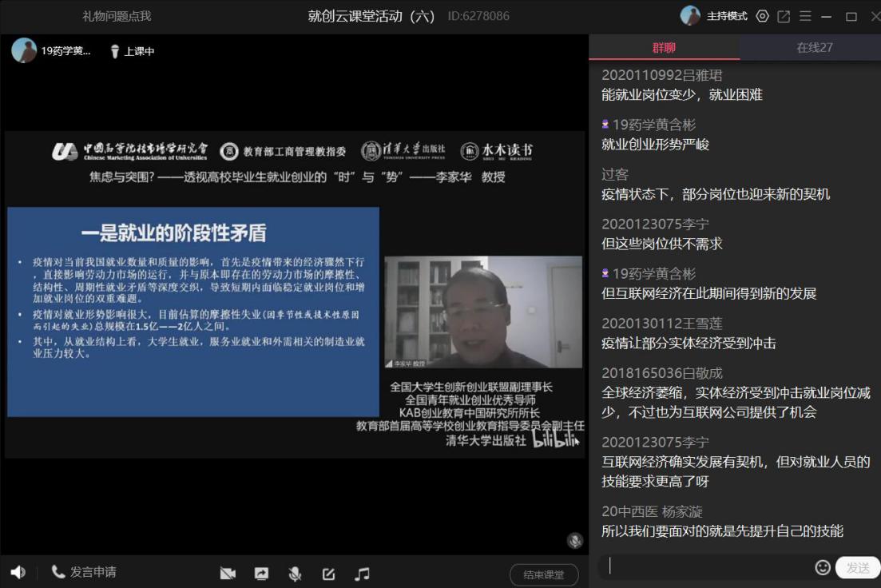Click the 19药学黄 presenter avatar
881x588 pixels.
[x=24, y=50]
